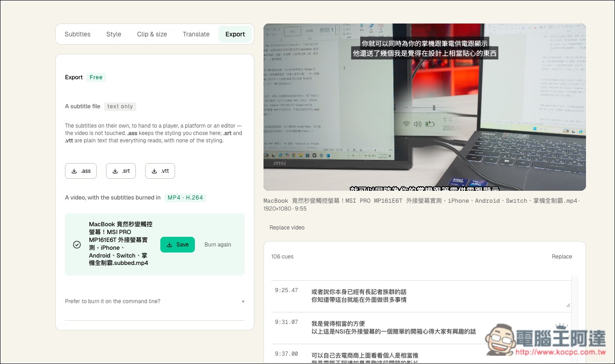Click the 9:25.47 timestamp
The width and height of the screenshot is (615, 364).
[x=287, y=291]
